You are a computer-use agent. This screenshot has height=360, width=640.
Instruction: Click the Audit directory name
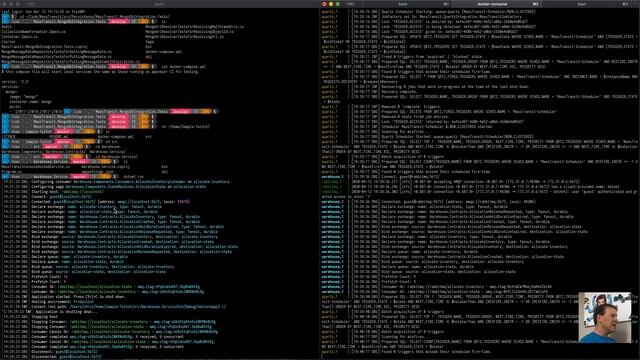pos(6,27)
